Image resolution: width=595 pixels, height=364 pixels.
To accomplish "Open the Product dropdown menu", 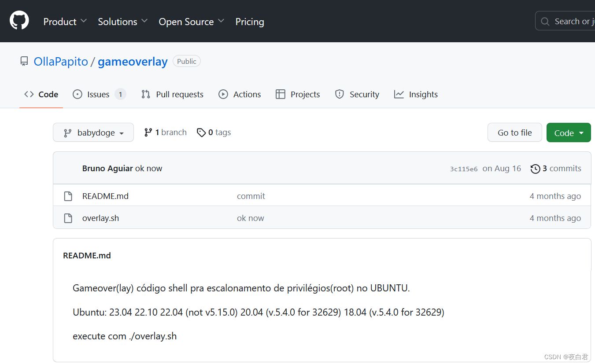I will click(x=65, y=22).
